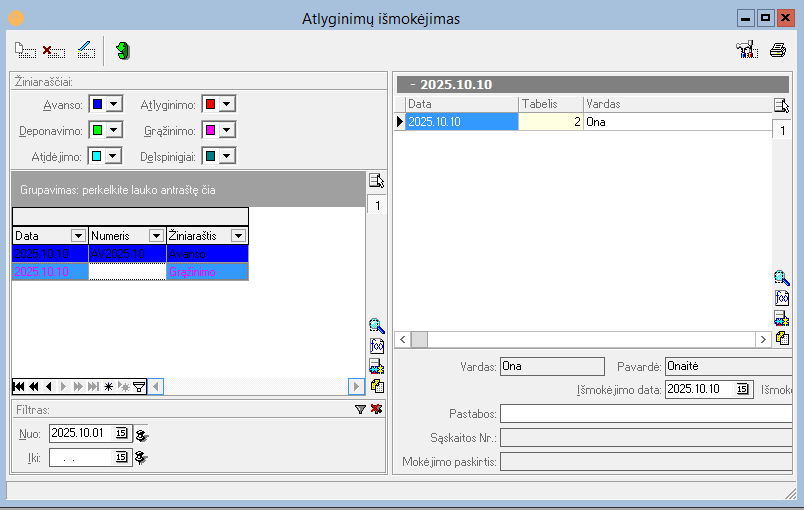Click the search magnifier icon beside left grid
The width and height of the screenshot is (804, 510).
376,325
